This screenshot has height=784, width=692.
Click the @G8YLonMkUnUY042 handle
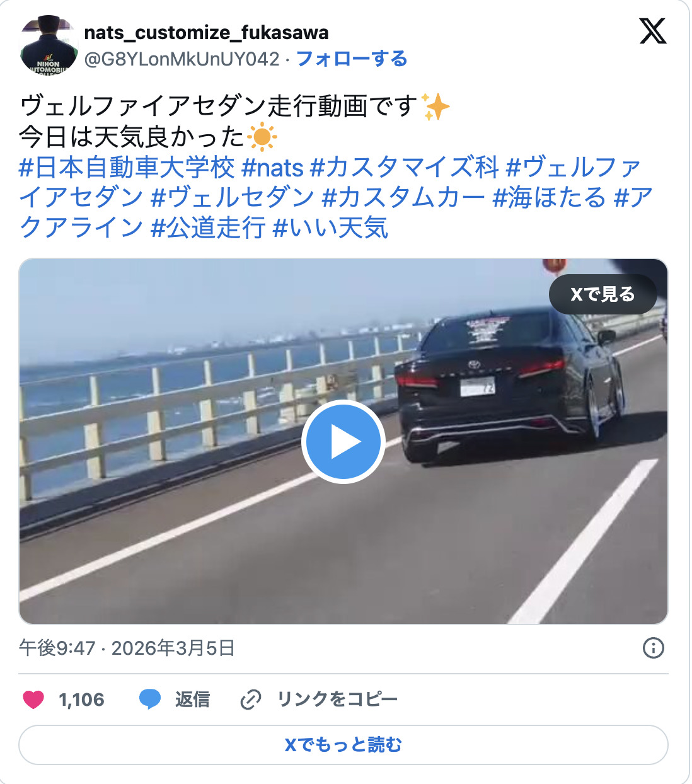(x=182, y=59)
